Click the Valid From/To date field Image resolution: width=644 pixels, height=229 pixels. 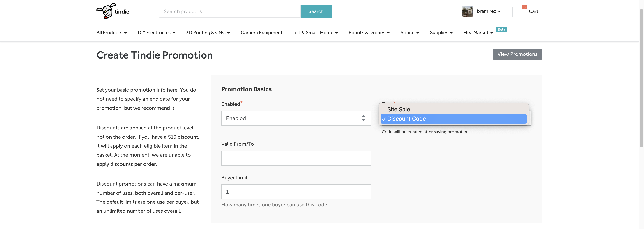click(x=296, y=158)
